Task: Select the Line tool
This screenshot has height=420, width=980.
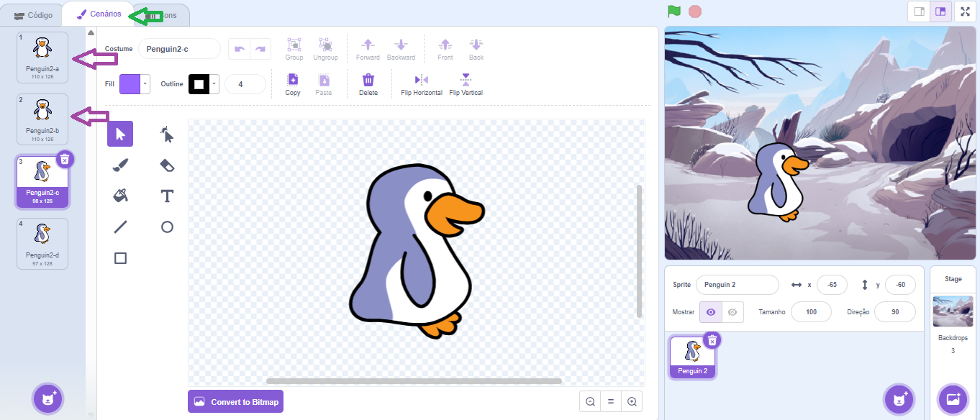Action: point(120,227)
